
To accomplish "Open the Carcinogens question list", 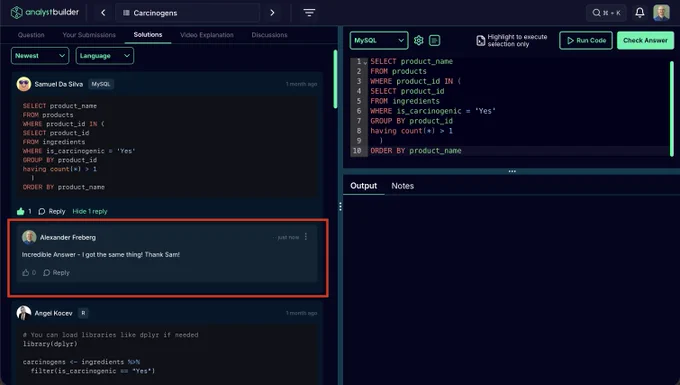I will tap(187, 13).
